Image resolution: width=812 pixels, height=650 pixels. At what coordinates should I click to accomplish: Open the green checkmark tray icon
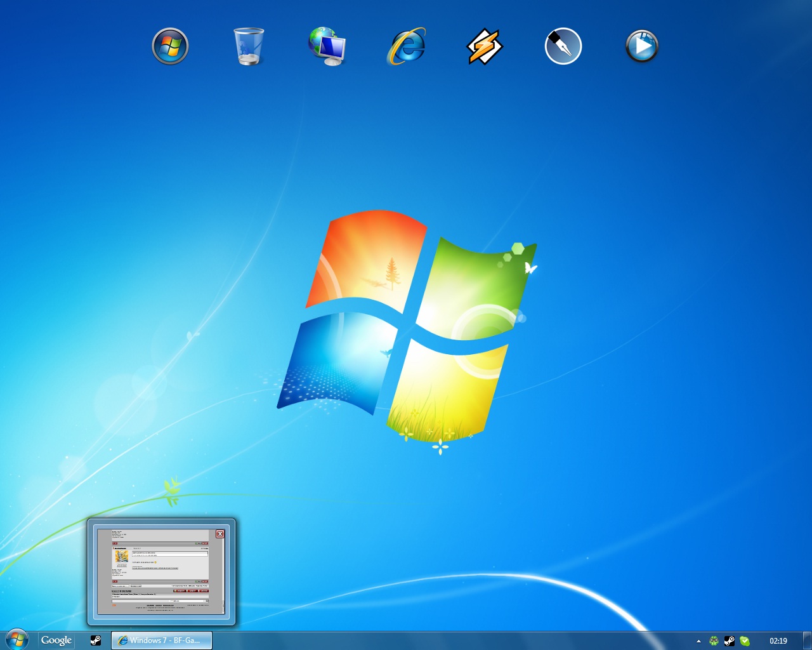pos(745,641)
